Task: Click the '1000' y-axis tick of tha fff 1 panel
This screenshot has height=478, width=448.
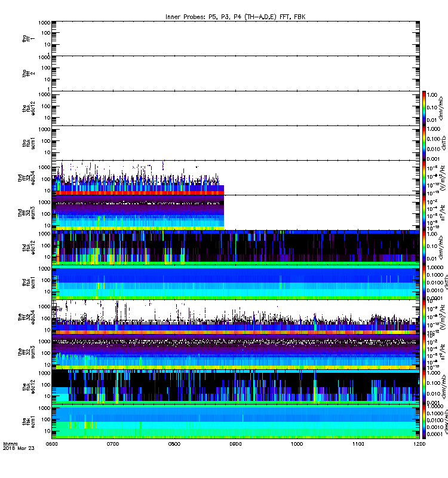Action: click(x=44, y=23)
